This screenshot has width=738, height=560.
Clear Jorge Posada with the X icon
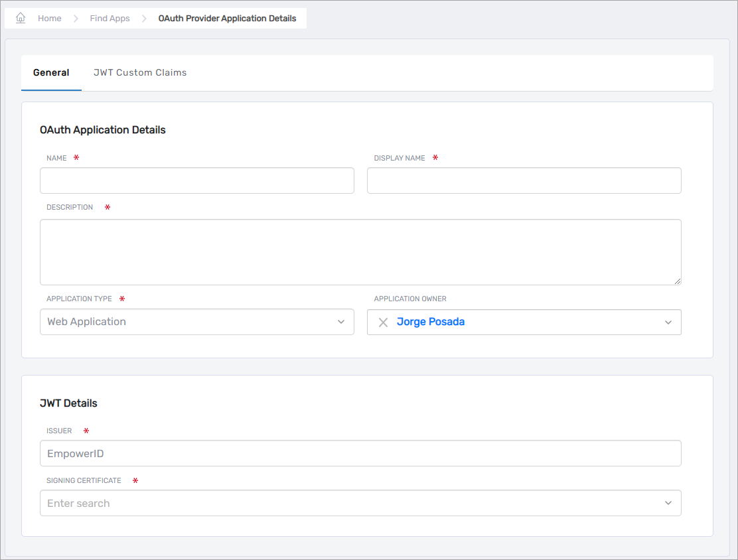coord(382,322)
